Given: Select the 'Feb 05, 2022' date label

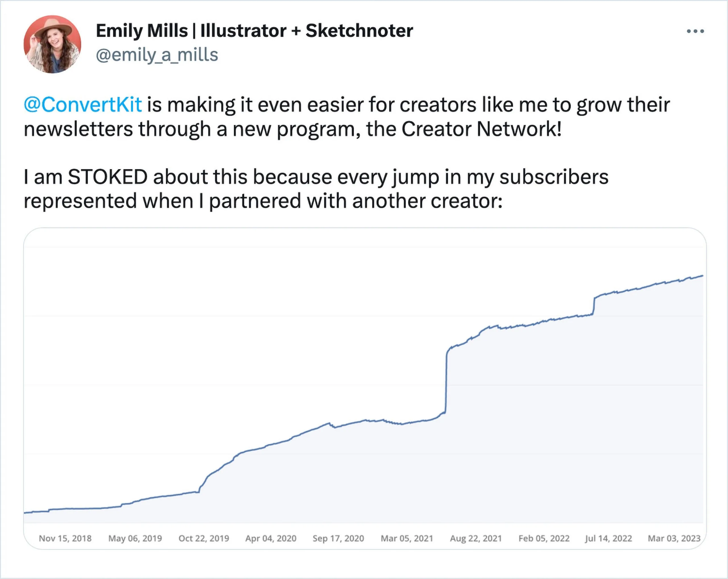Looking at the screenshot, I should coord(544,538).
